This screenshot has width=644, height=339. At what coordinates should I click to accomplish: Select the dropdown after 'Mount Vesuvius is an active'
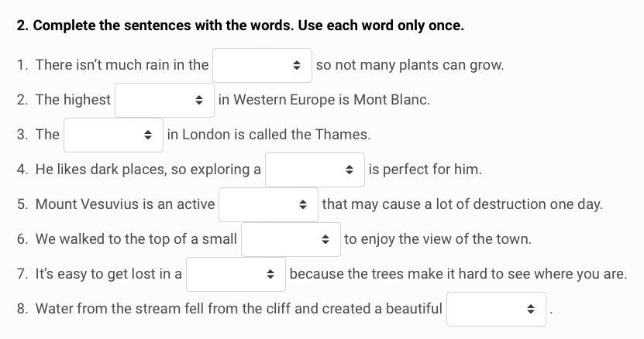click(x=268, y=204)
